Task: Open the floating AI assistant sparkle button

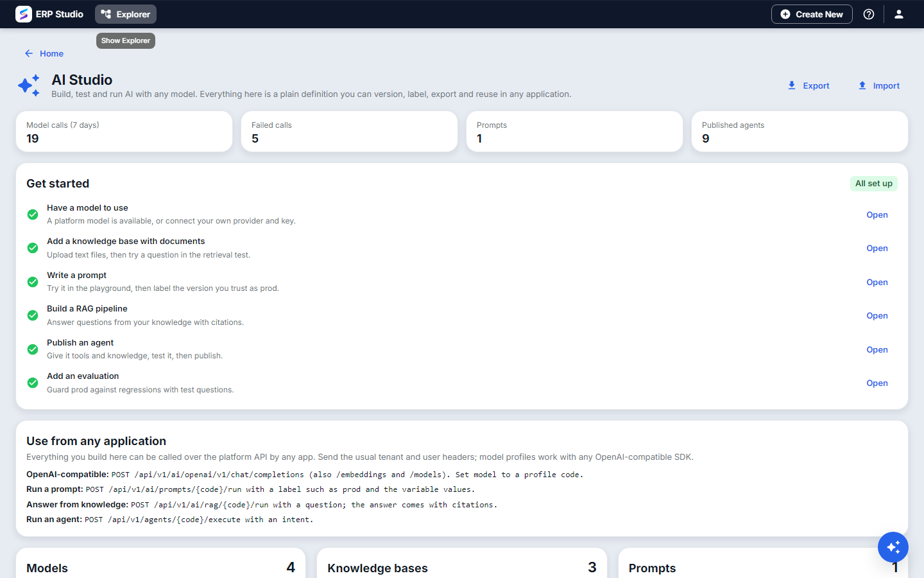Action: click(893, 547)
